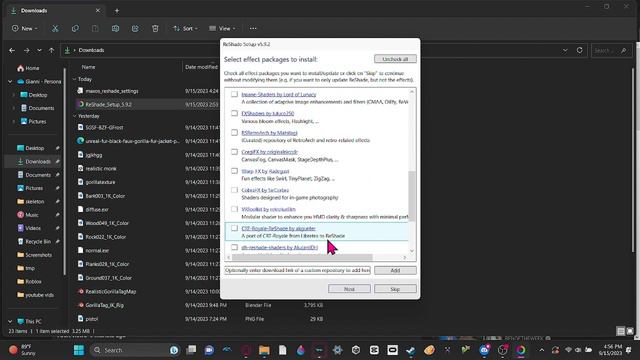Open the FXShaders by luluco250 link
Image resolution: width=640 pixels, height=360 pixels.
tap(267, 113)
